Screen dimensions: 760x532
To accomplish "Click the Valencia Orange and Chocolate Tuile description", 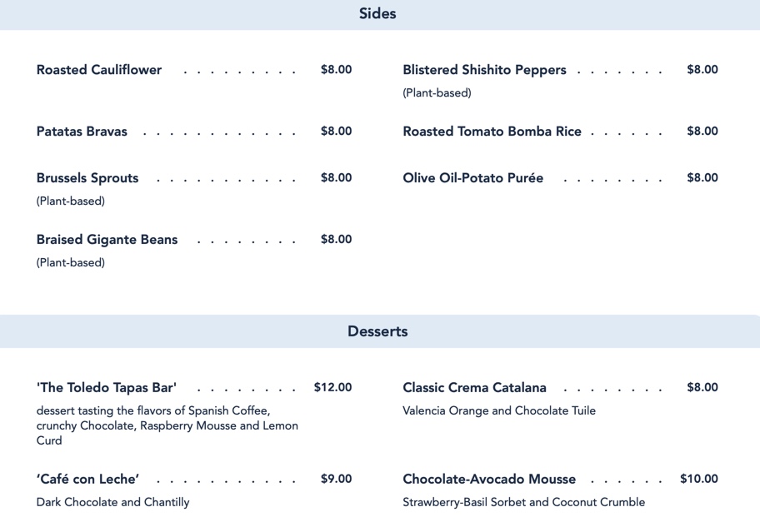I will tap(499, 411).
